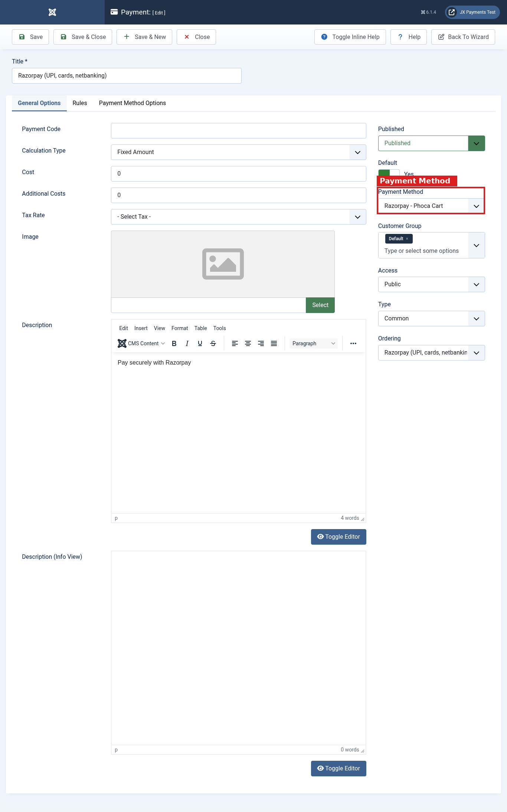Click the Title input field

[127, 76]
